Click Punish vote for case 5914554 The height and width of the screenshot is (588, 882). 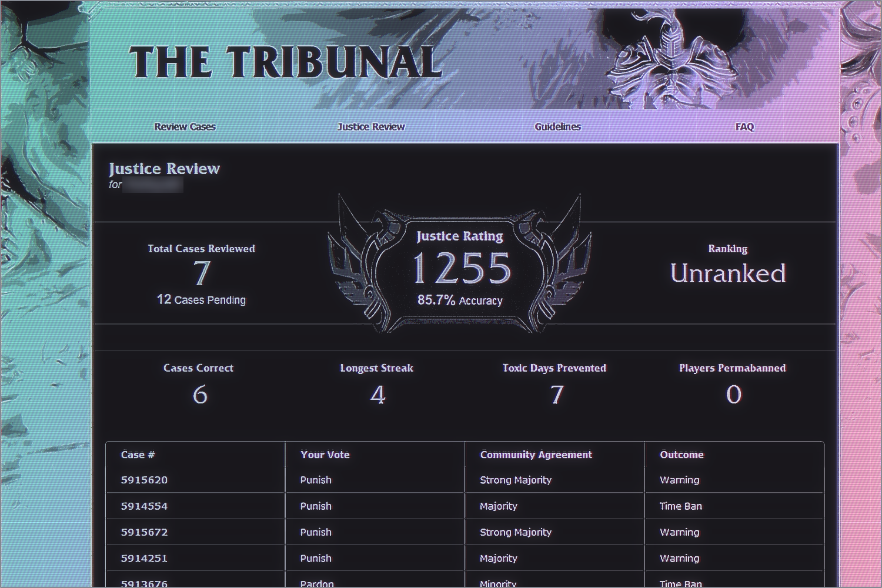click(316, 506)
